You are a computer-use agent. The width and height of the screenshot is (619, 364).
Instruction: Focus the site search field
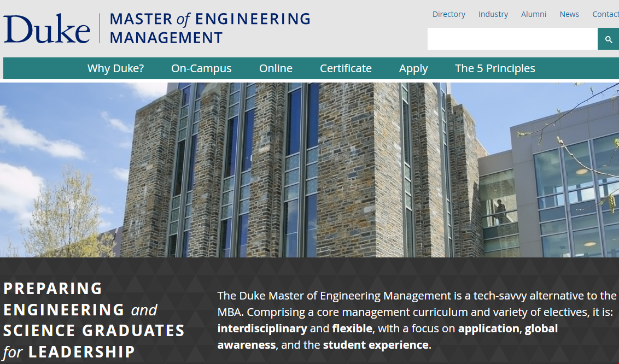pos(512,39)
